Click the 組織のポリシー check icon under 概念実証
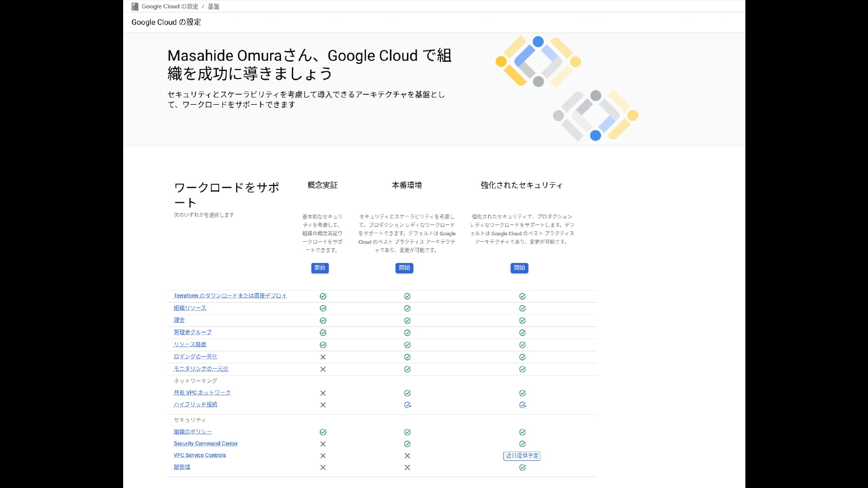 (x=323, y=432)
